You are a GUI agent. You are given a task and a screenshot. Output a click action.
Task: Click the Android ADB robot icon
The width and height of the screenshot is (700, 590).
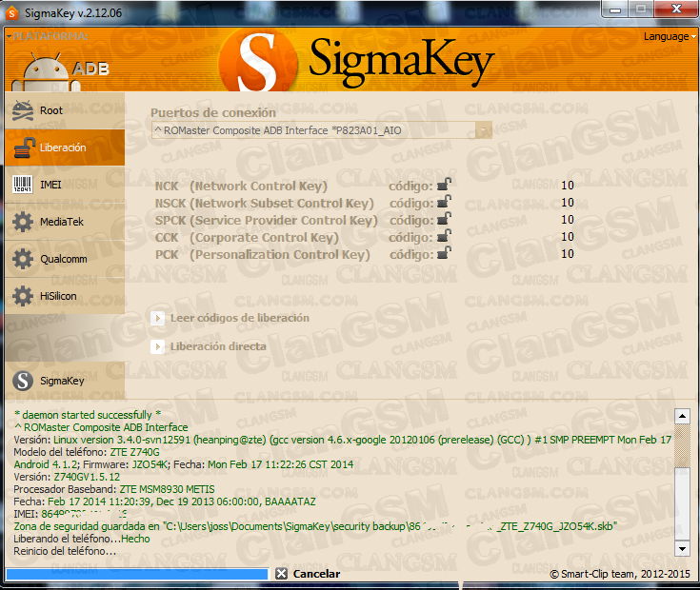[x=46, y=71]
